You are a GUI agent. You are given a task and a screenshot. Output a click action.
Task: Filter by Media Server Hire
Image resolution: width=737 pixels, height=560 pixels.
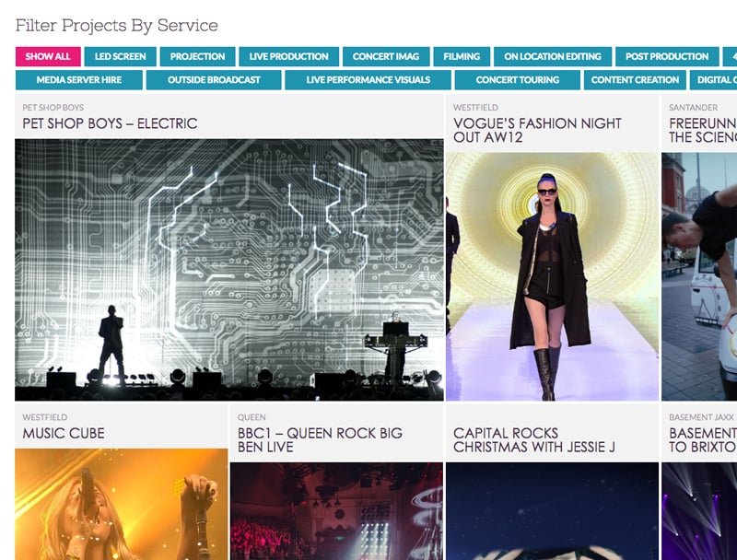coord(79,80)
